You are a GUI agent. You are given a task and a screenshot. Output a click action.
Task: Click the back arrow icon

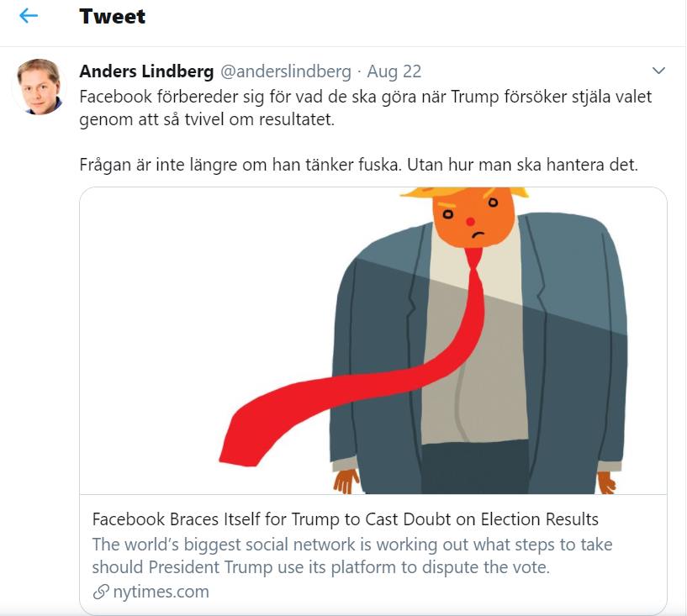[x=29, y=16]
